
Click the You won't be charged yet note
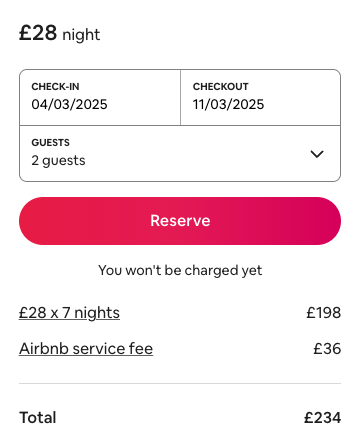click(180, 270)
